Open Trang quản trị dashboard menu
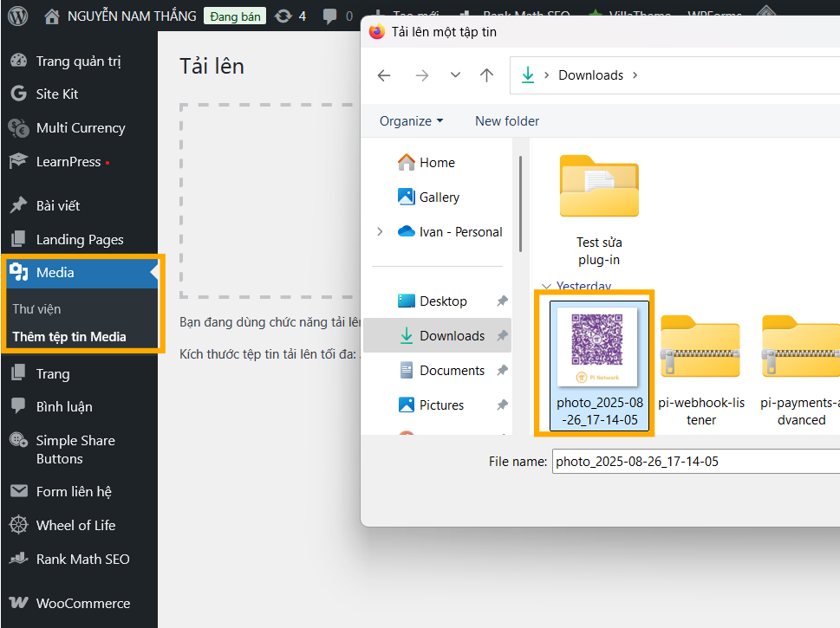Viewport: 840px width, 628px height. [79, 61]
